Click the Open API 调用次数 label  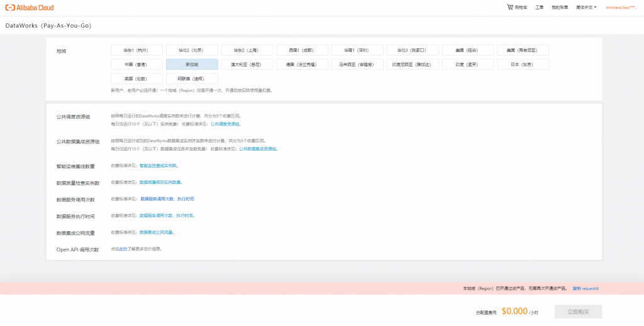pyautogui.click(x=77, y=249)
